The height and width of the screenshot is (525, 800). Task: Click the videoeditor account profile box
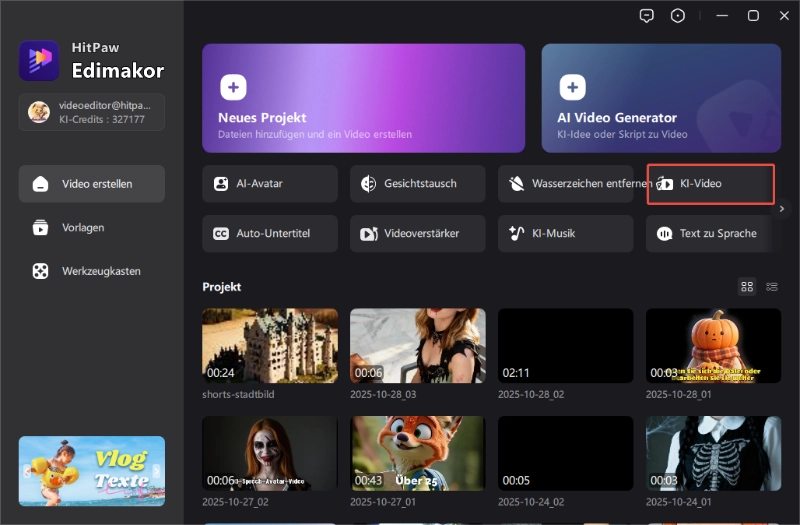click(92, 112)
